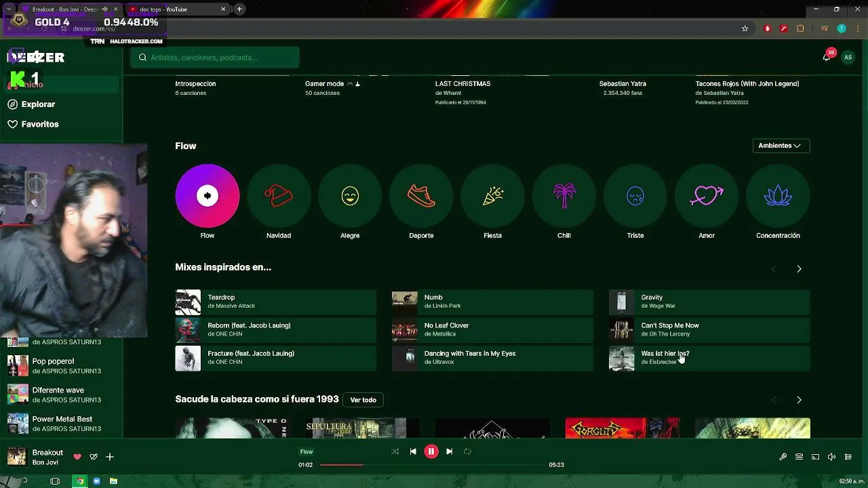This screenshot has height=488, width=868.
Task: Pause the current song
Action: pos(431,451)
